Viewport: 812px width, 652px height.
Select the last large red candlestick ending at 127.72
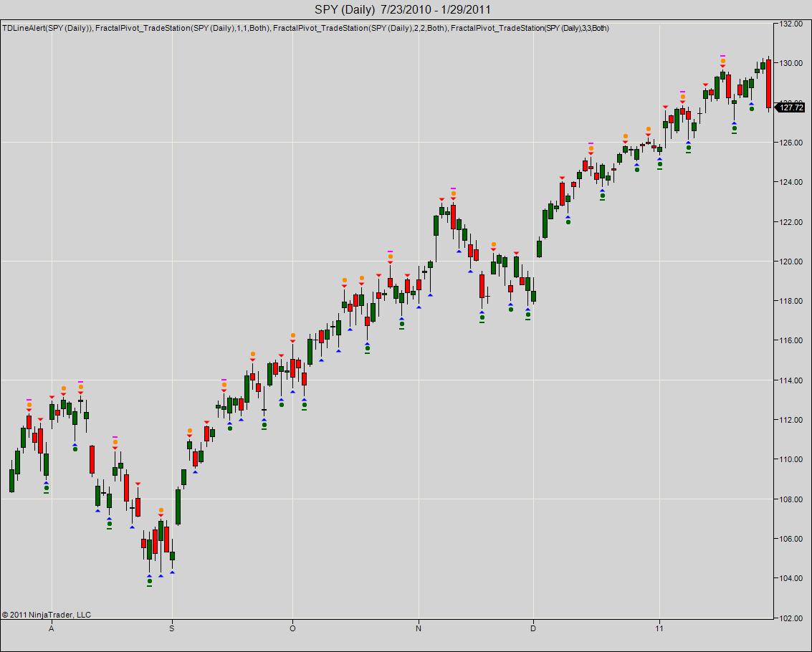768,84
